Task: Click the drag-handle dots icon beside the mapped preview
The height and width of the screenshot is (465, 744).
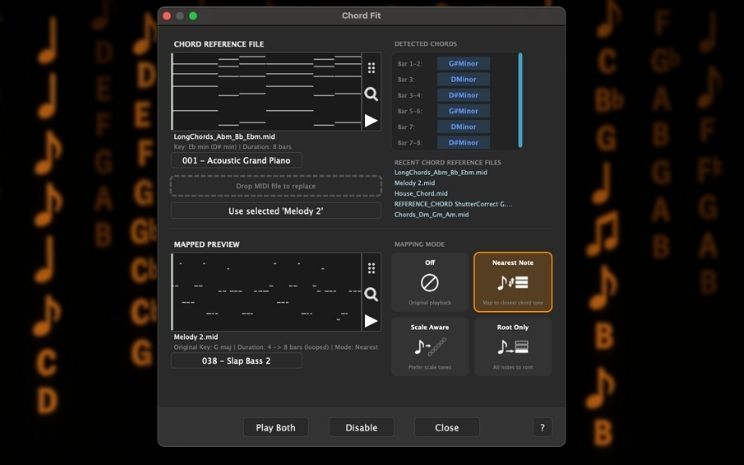Action: click(371, 268)
